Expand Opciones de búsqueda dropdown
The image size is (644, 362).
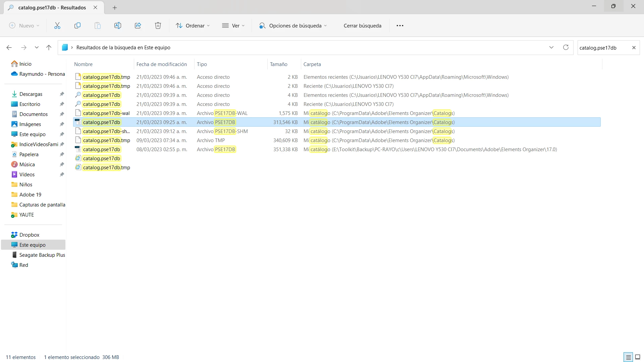(293, 25)
